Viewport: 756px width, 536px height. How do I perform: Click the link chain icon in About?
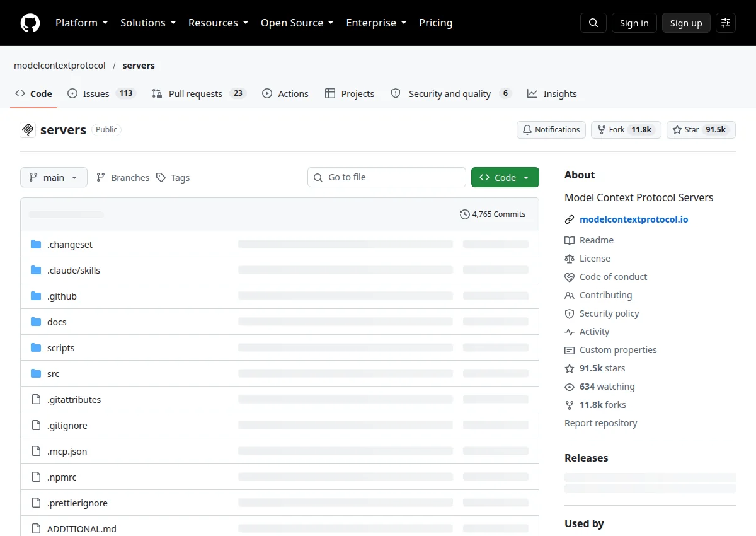(x=570, y=220)
